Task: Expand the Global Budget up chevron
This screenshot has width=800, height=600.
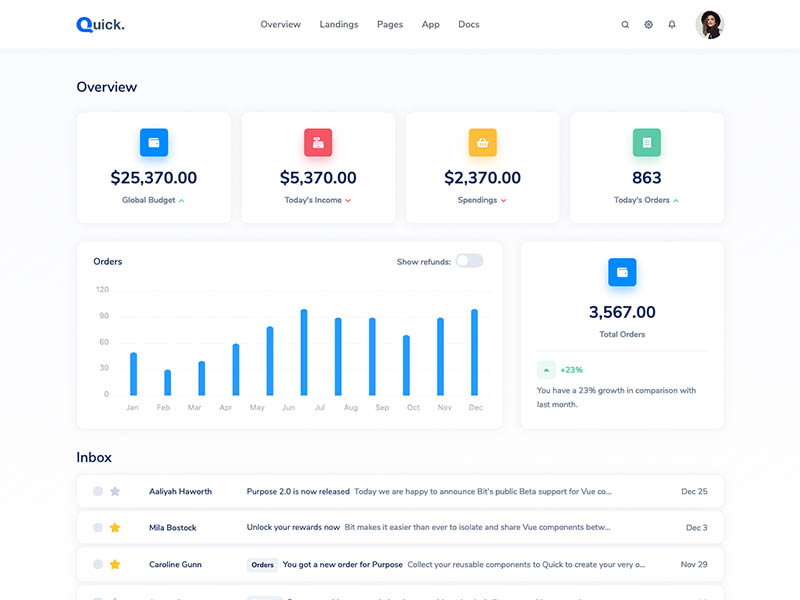Action: click(x=182, y=201)
